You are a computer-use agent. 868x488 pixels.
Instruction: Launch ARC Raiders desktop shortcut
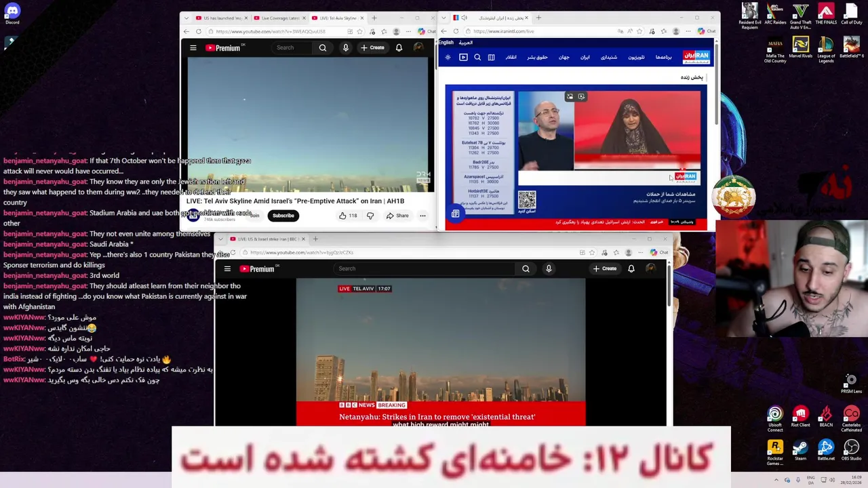[x=775, y=15]
